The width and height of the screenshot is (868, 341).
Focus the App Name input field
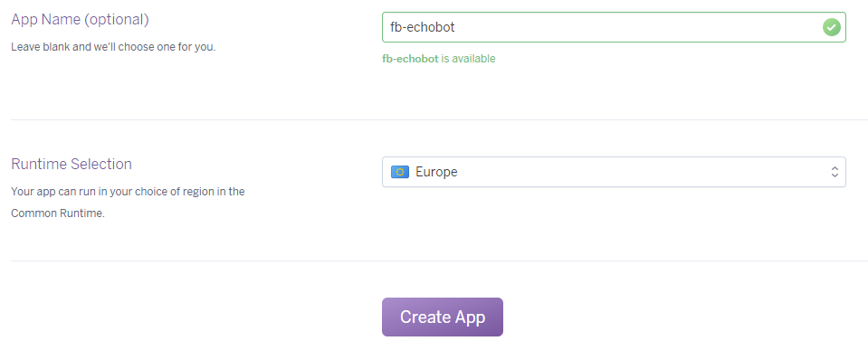pos(614,27)
